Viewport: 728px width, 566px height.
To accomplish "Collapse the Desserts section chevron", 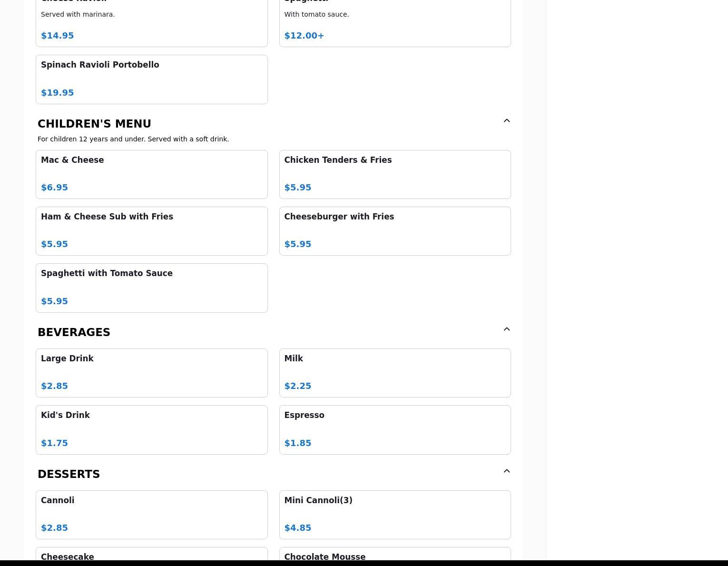I will point(507,471).
